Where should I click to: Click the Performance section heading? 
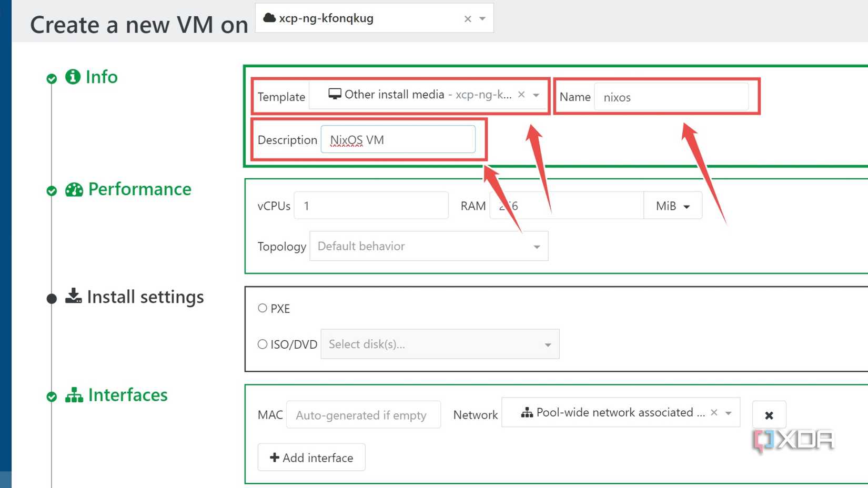pos(140,189)
